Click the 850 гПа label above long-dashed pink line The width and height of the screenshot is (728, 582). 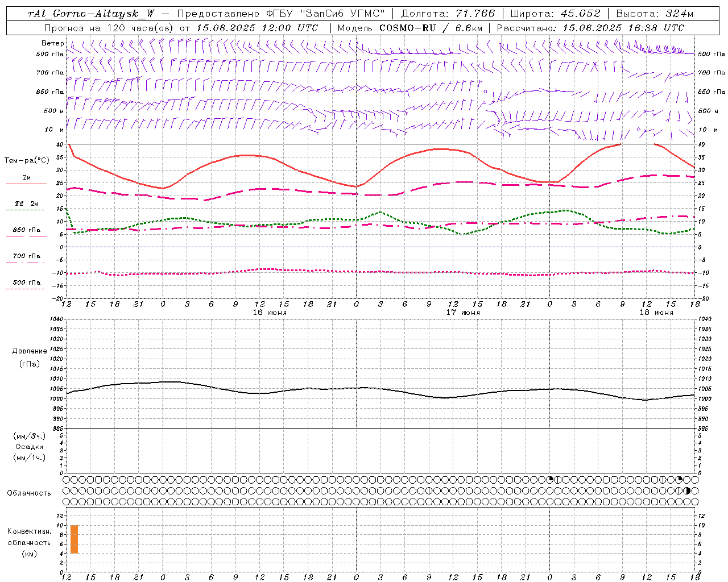[x=26, y=230]
